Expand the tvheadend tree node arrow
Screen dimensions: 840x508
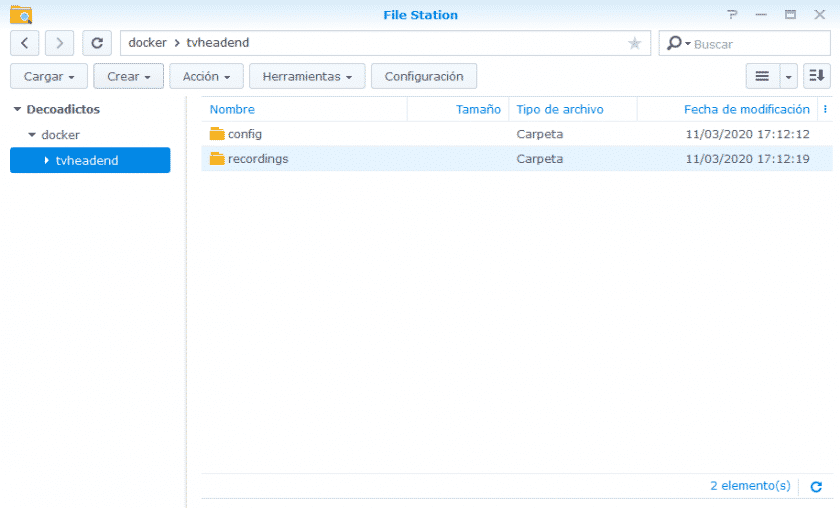(x=47, y=160)
